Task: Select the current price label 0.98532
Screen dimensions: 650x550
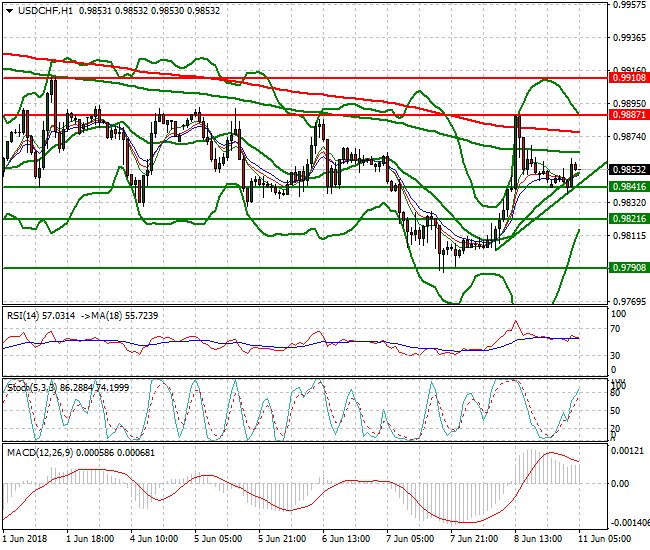Action: coord(629,170)
